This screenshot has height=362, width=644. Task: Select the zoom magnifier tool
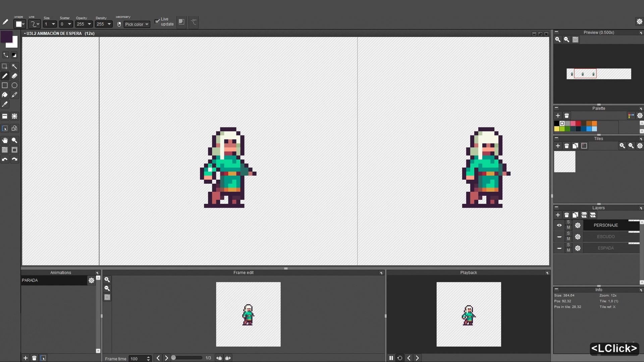click(x=14, y=140)
